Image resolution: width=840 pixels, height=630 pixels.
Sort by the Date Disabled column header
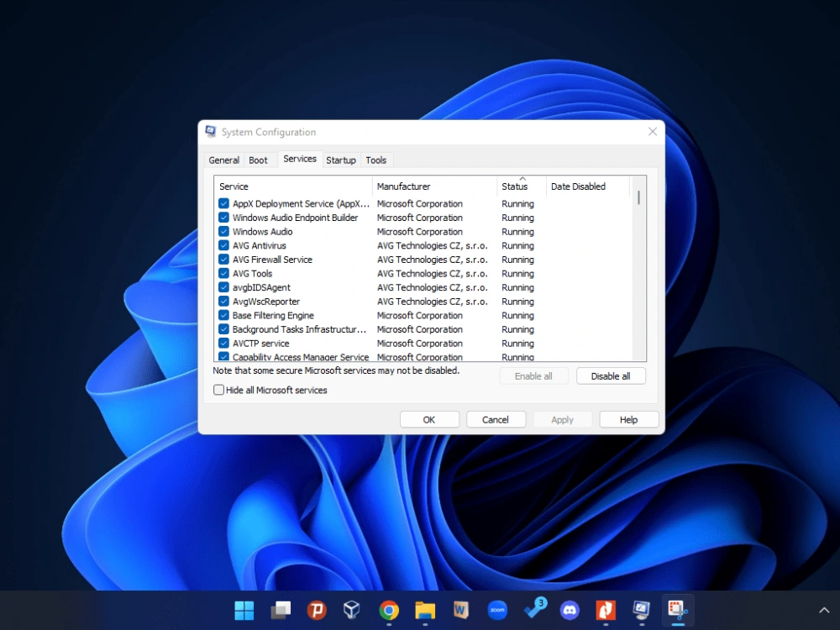[588, 186]
